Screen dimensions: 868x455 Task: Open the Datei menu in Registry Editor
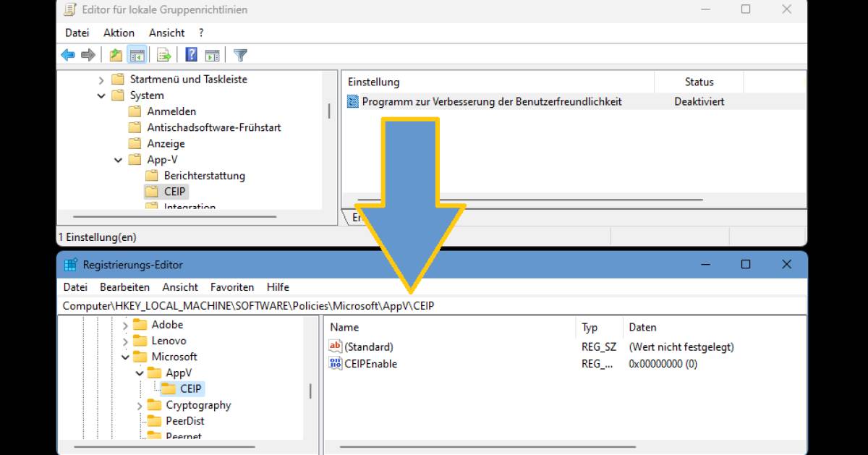click(x=75, y=287)
